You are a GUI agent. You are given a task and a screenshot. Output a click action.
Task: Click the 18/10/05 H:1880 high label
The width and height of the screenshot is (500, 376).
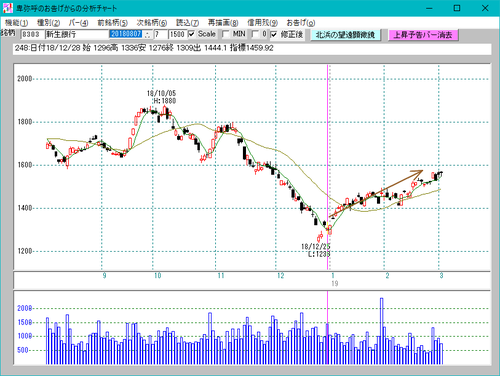coord(161,97)
